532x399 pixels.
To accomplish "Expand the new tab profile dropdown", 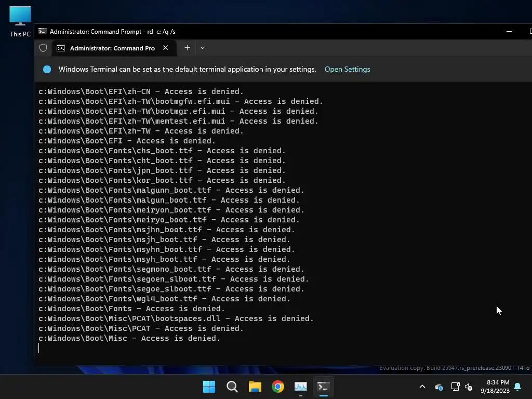I will [203, 48].
